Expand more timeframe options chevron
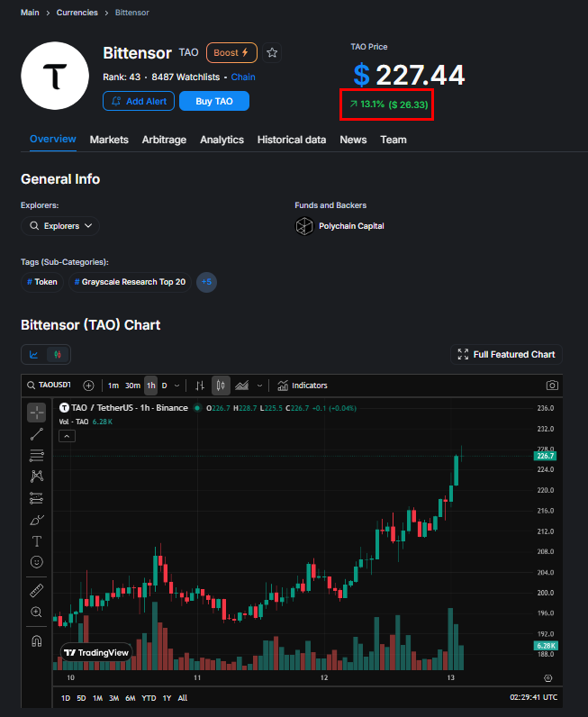Screen dimensions: 588x717 [x=177, y=386]
